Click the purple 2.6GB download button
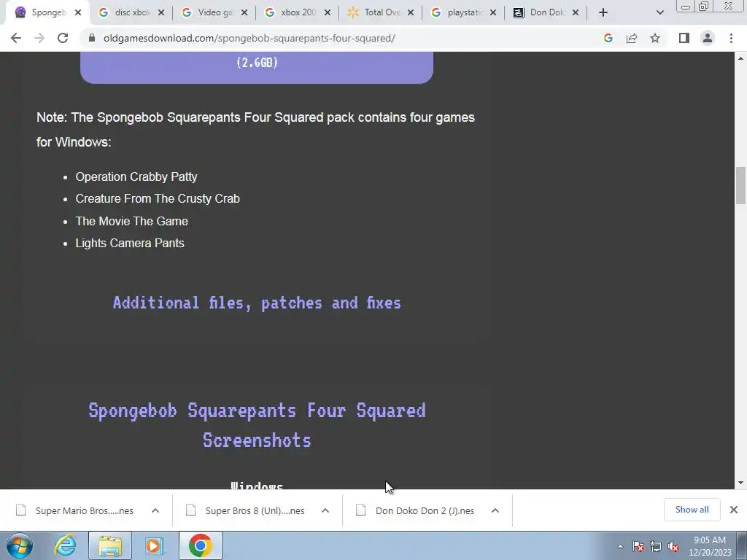This screenshot has height=560, width=747. pos(257,67)
